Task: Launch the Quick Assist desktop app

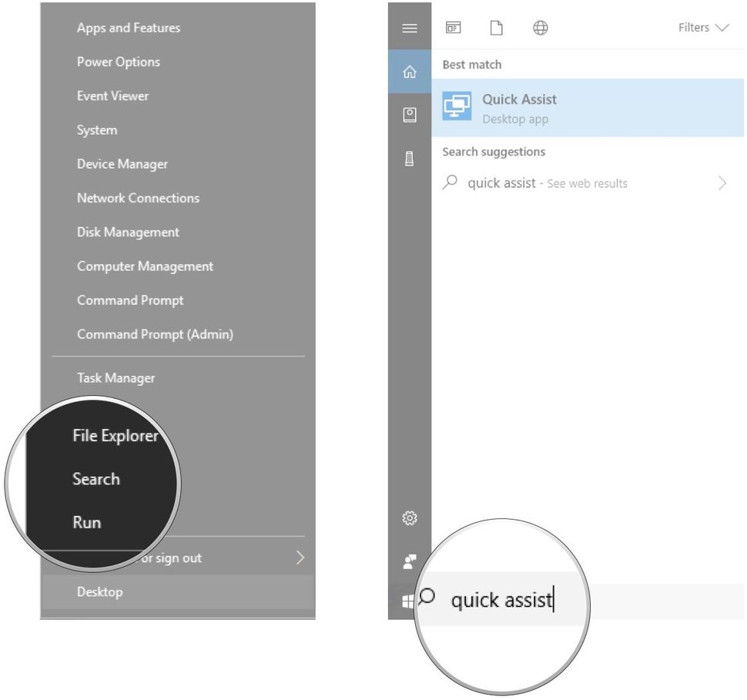Action: pyautogui.click(x=519, y=108)
